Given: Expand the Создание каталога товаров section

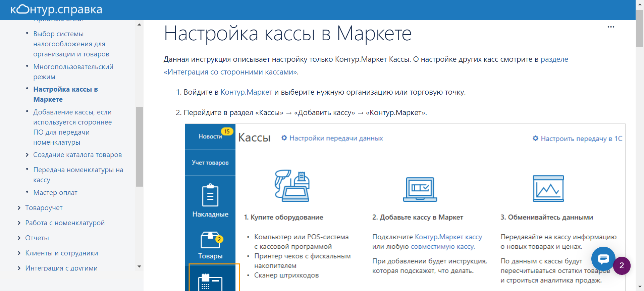Looking at the screenshot, I should click(x=27, y=155).
